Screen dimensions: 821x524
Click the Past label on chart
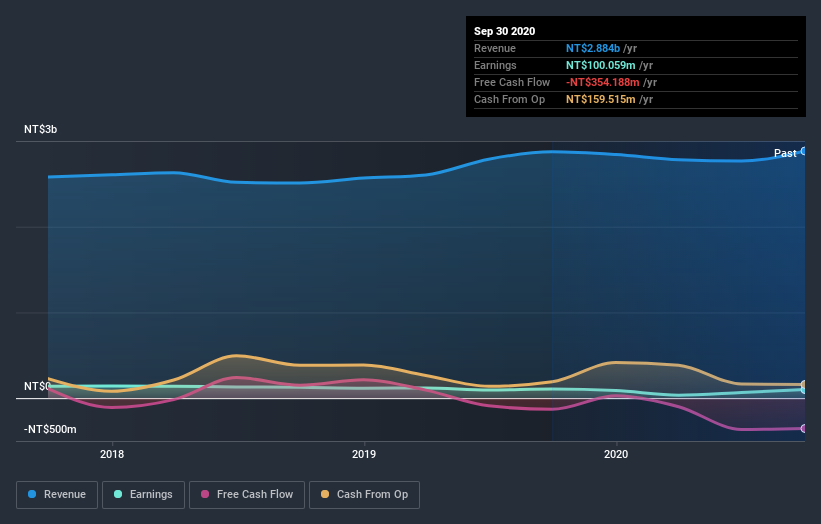(x=785, y=153)
